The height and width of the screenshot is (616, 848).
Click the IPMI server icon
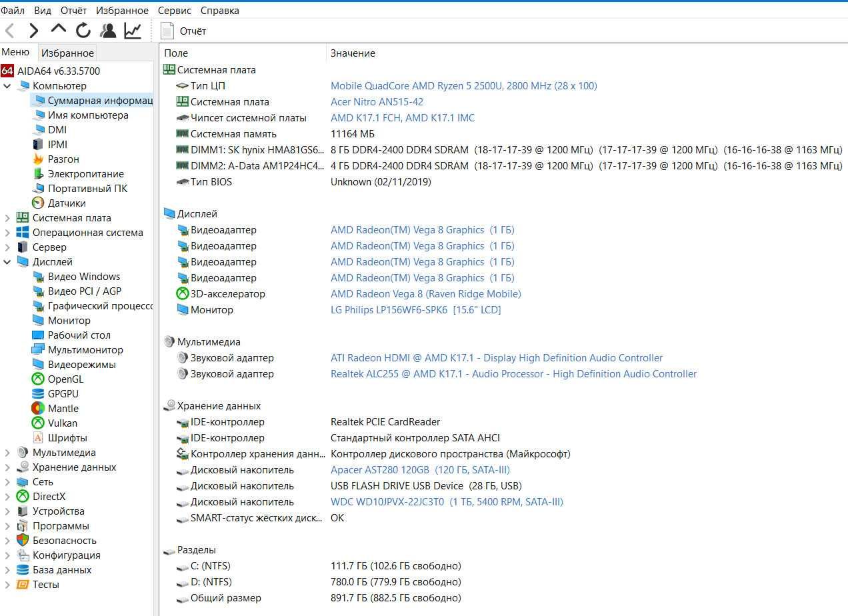pyautogui.click(x=37, y=145)
